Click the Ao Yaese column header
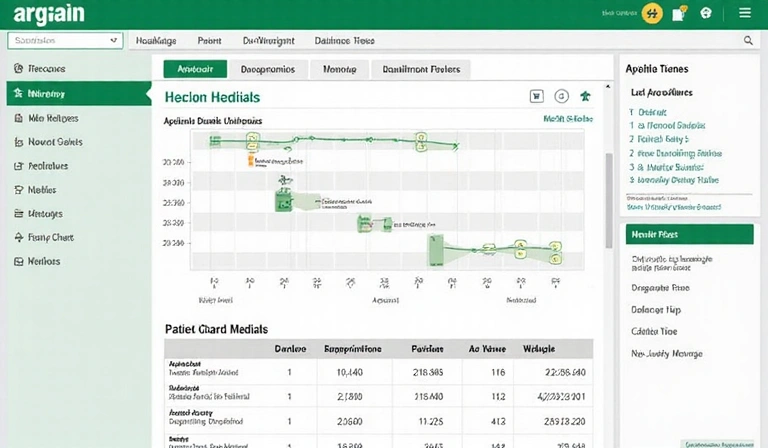The image size is (768, 448). 487,349
